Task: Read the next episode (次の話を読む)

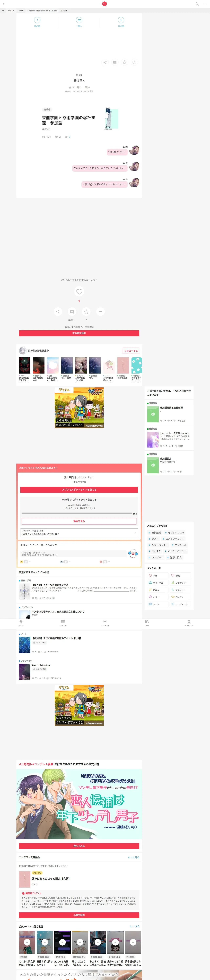Action: pyautogui.click(x=79, y=333)
